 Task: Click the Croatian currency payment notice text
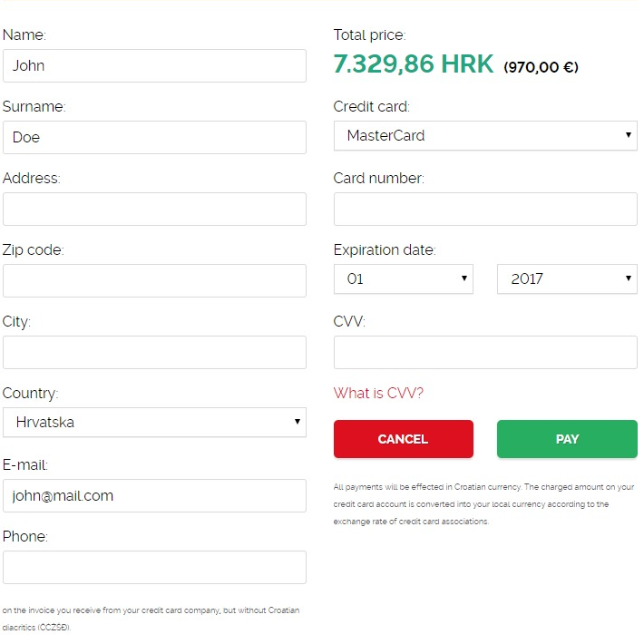click(483, 504)
